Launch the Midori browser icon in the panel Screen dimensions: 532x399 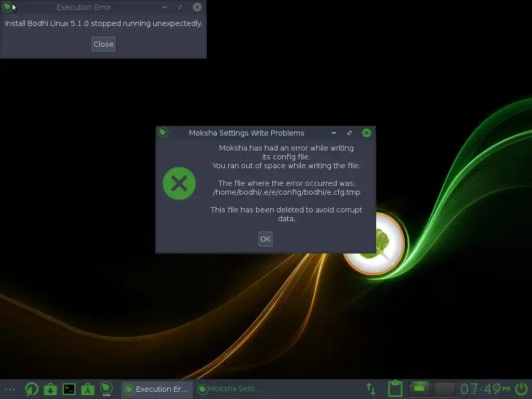32,389
